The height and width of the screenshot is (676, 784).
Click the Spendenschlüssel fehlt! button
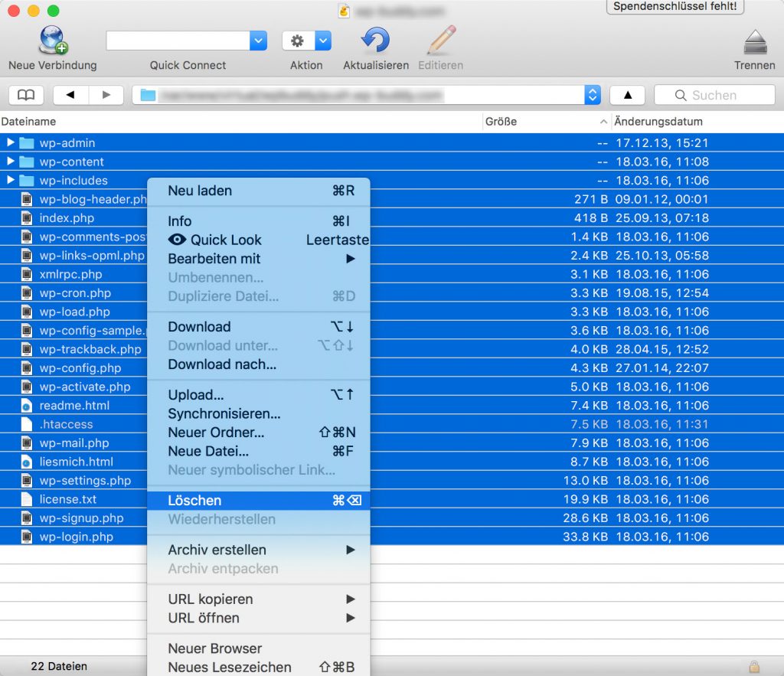pos(675,7)
